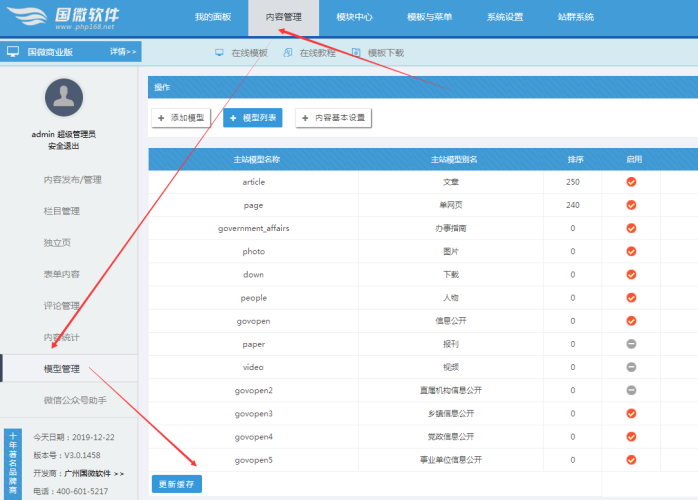
Task: Enable the govopen2 model status icon
Action: (x=631, y=390)
